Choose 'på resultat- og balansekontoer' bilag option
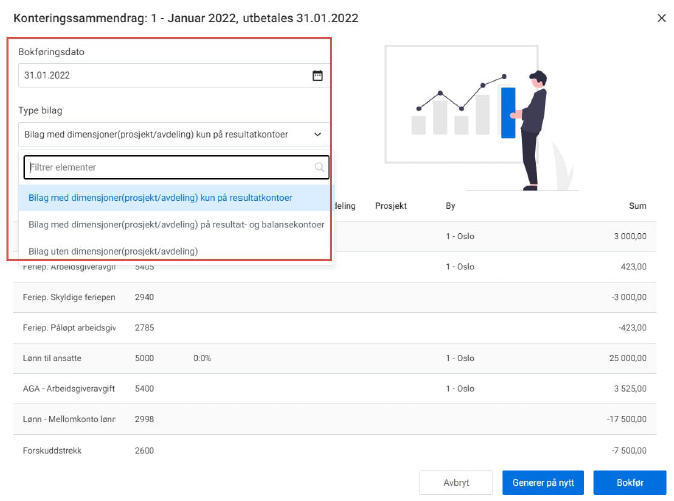Screen dimensions: 674x501 (x=176, y=225)
